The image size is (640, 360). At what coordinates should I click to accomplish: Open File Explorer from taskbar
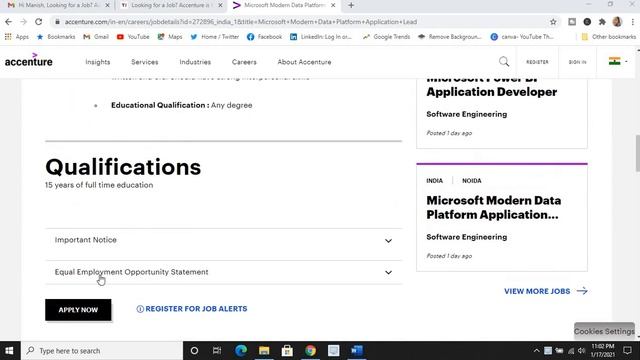[264, 351]
